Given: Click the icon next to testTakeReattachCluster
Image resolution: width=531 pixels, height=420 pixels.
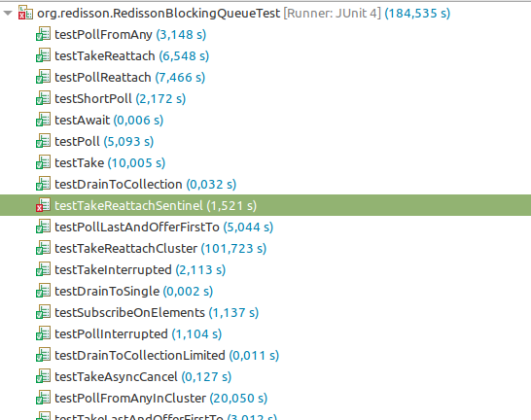Looking at the screenshot, I should pos(44,248).
